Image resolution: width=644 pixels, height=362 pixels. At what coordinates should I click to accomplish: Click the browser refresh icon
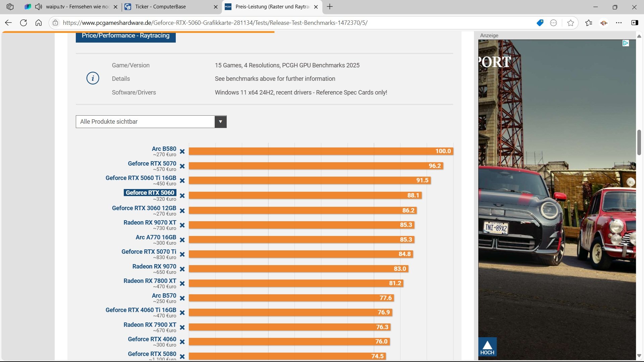pyautogui.click(x=23, y=23)
